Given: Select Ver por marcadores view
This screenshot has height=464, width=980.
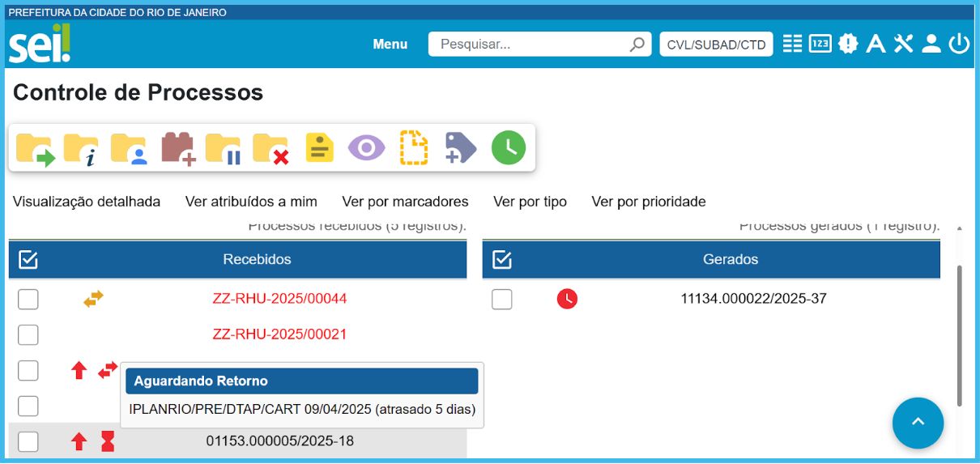Looking at the screenshot, I should coord(405,202).
